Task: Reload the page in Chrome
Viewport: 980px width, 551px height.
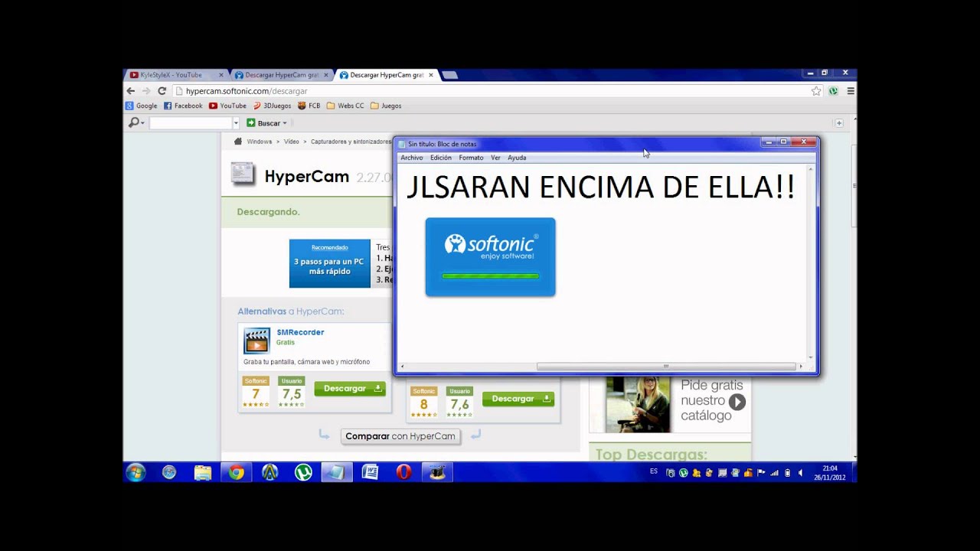Action: click(162, 90)
